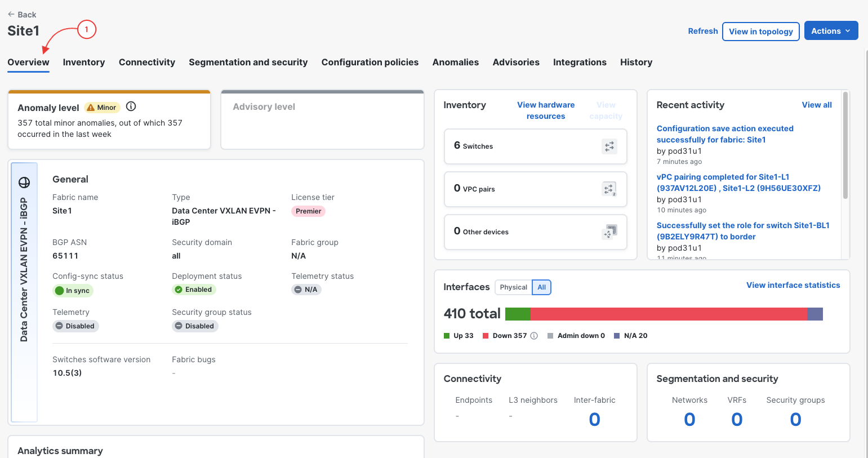The height and width of the screenshot is (458, 868).
Task: Expand the Data Center VXLAN EVPN side panel
Action: pos(24,292)
